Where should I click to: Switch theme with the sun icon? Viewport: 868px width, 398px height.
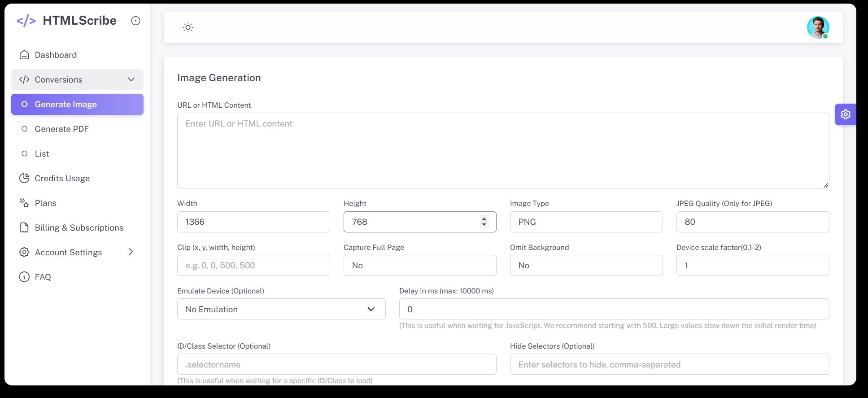point(188,27)
